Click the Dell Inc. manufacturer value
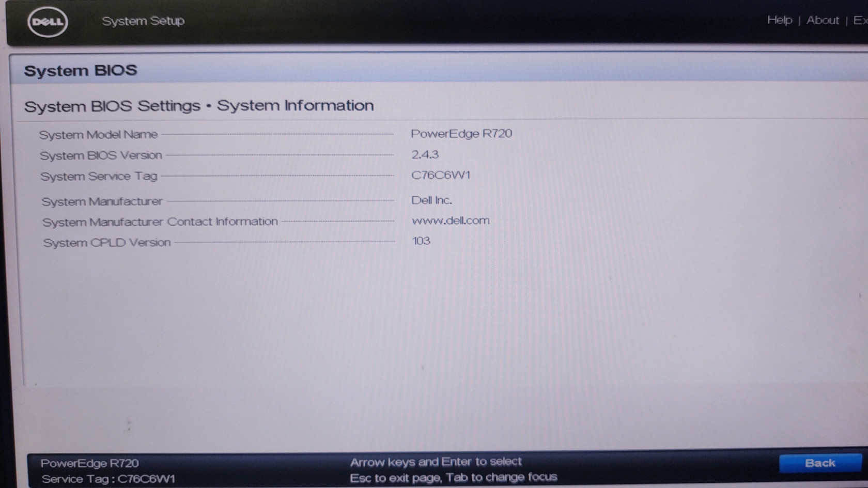Viewport: 868px width, 488px height. [431, 200]
